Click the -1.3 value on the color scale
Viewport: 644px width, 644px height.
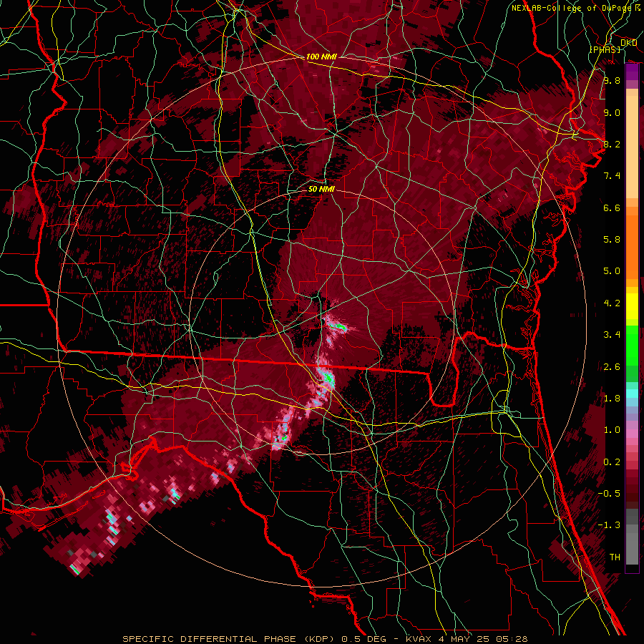coord(609,525)
